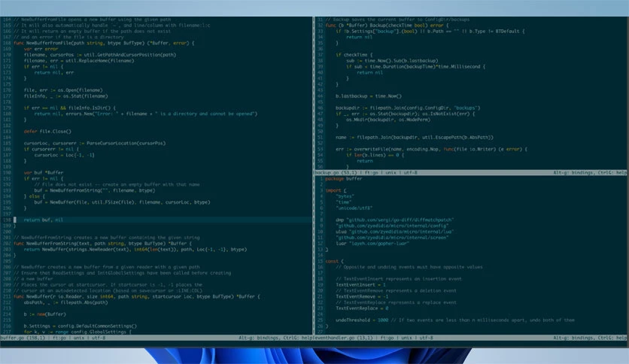629x364 pixels.
Task: Click the 'Opposite and undoing events' comment
Action: coord(409,267)
